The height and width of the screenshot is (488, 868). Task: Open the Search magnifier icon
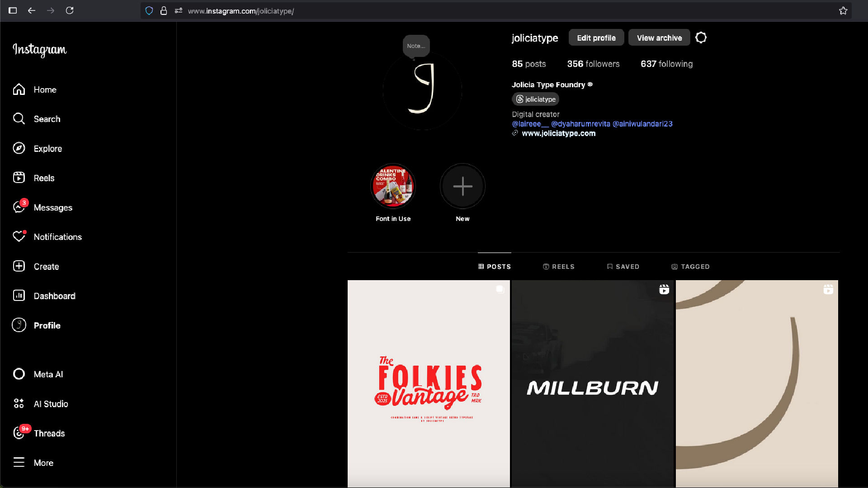[x=19, y=119]
